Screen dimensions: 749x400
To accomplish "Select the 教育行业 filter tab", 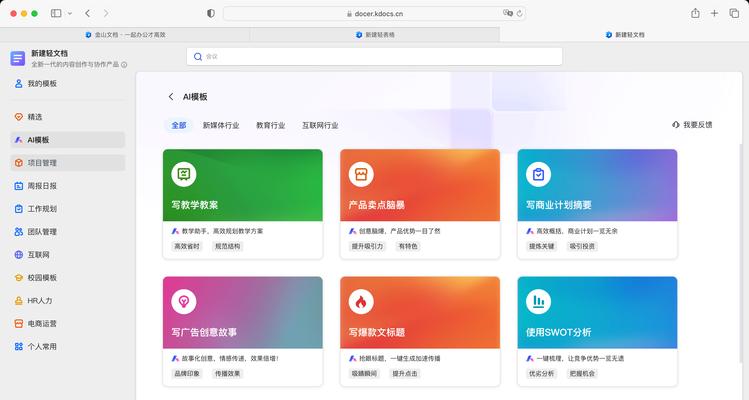I will point(270,125).
